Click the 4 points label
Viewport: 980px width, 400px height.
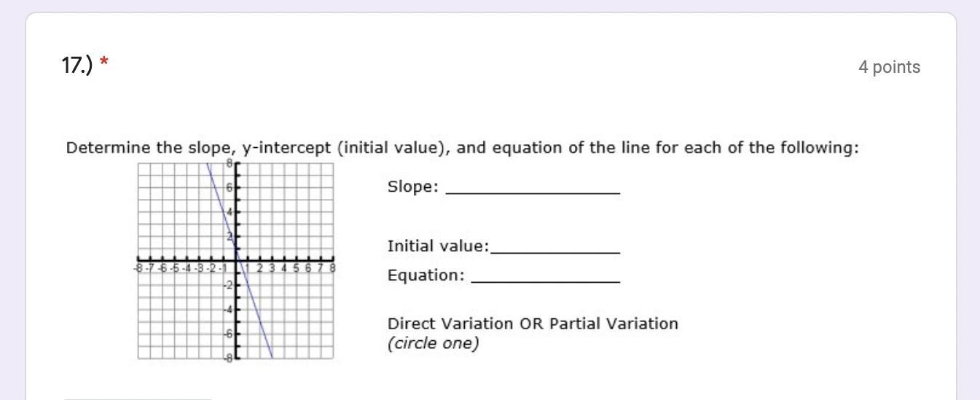tap(889, 68)
